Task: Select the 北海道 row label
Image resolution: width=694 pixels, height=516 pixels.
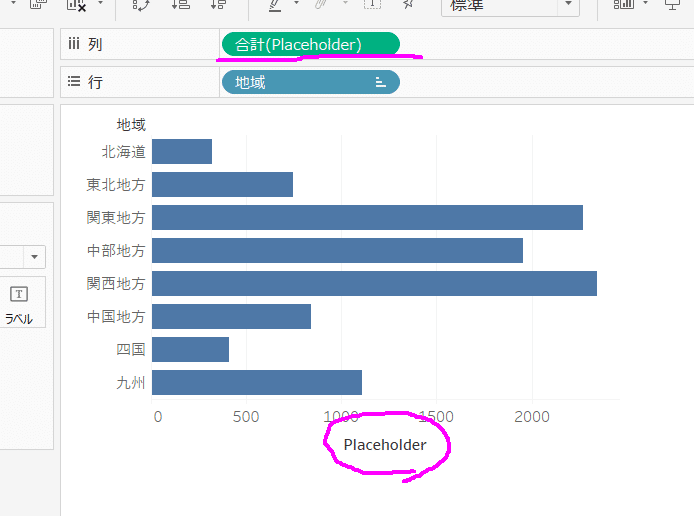Action: pos(123,152)
